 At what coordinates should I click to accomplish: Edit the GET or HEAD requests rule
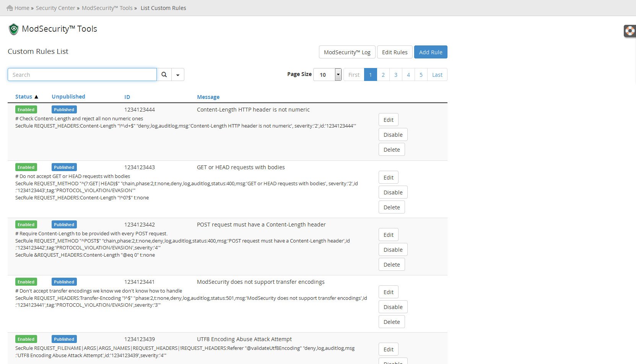tap(389, 177)
